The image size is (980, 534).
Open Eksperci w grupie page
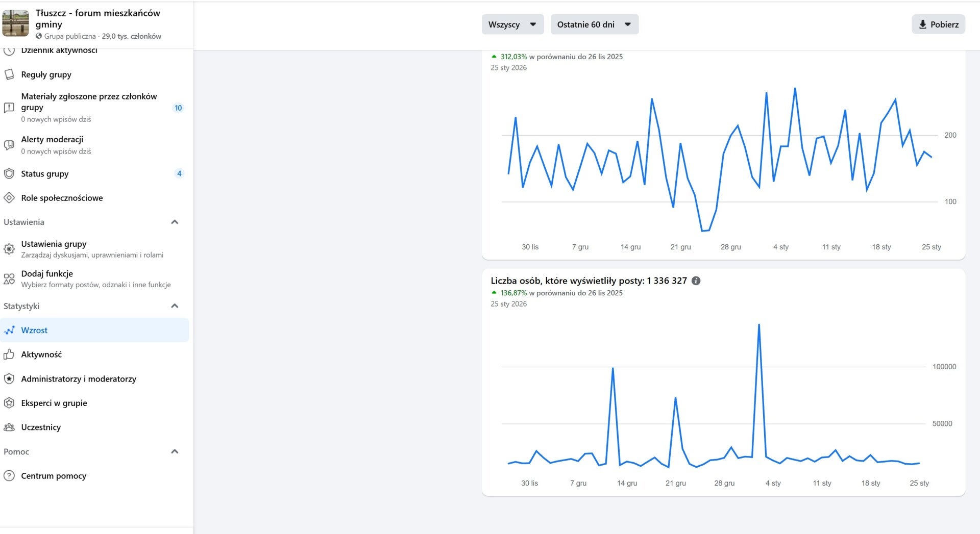tap(54, 403)
